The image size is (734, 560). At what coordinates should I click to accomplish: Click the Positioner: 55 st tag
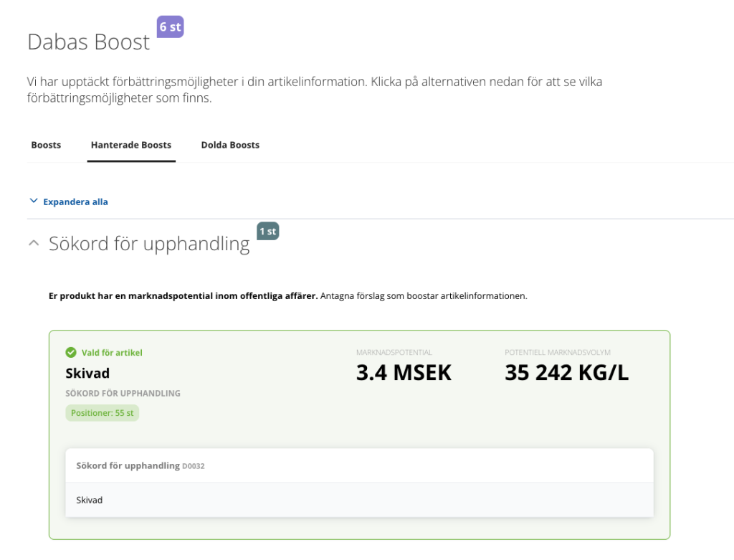[x=102, y=413]
